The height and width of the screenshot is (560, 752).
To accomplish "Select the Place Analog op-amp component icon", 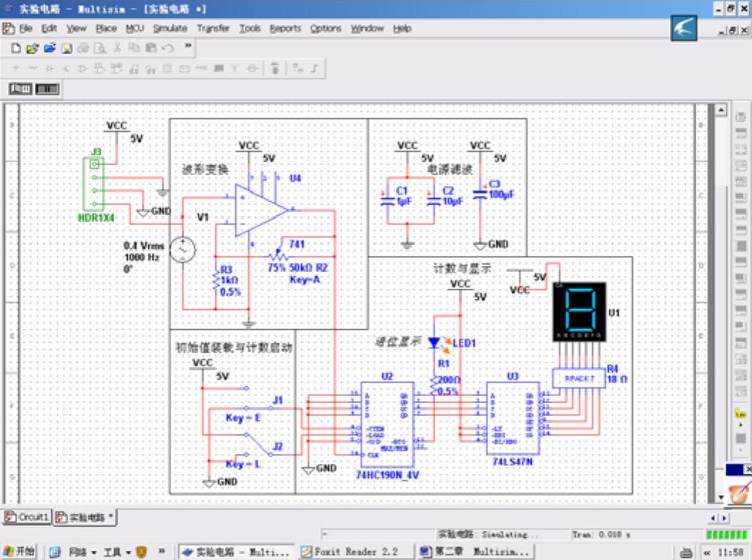I will tap(83, 68).
